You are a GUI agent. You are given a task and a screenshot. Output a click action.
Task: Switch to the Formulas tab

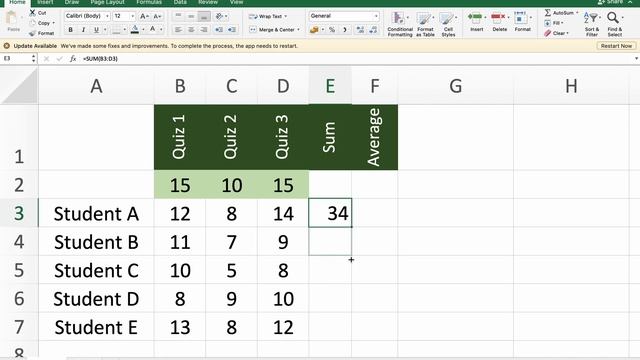coord(149,2)
